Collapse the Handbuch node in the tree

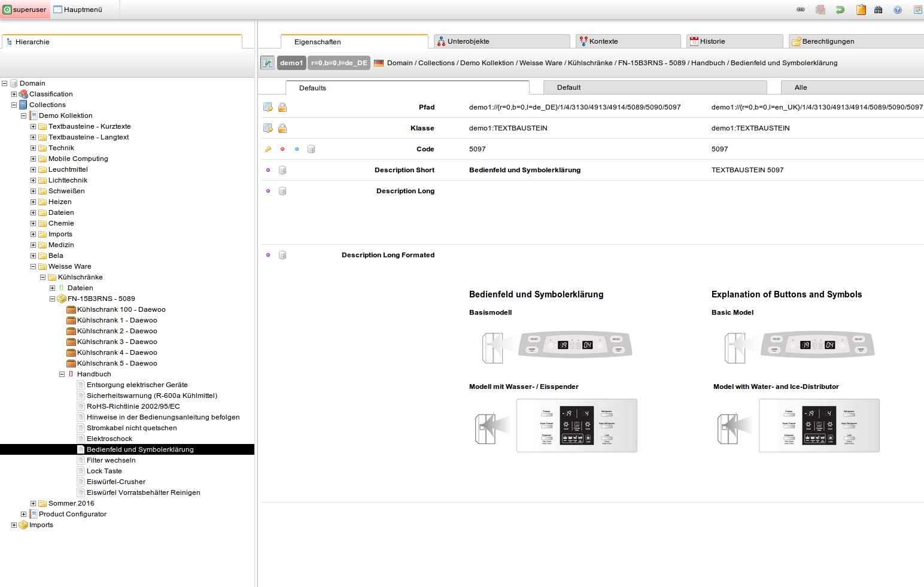(62, 374)
